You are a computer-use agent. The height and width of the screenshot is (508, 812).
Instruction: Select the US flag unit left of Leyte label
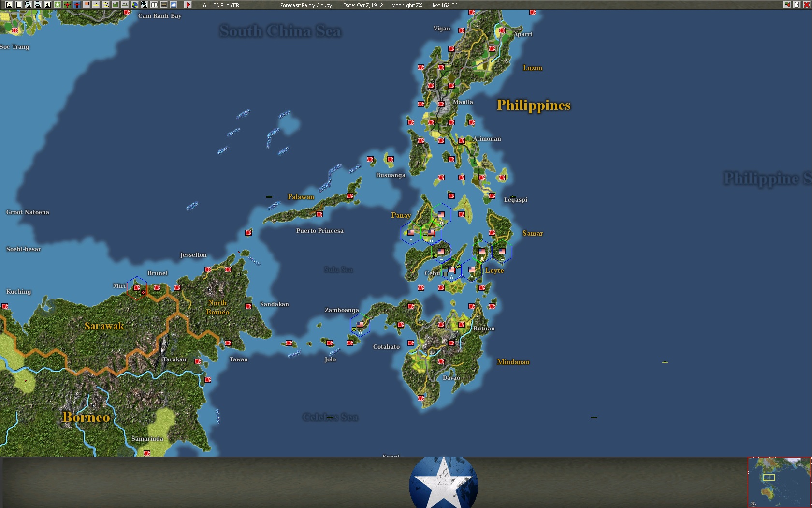(472, 269)
